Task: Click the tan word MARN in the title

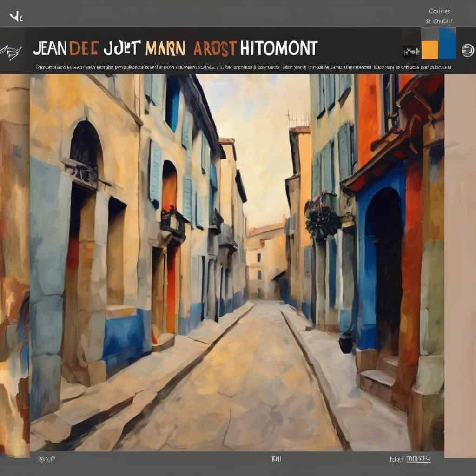Action: tap(165, 48)
